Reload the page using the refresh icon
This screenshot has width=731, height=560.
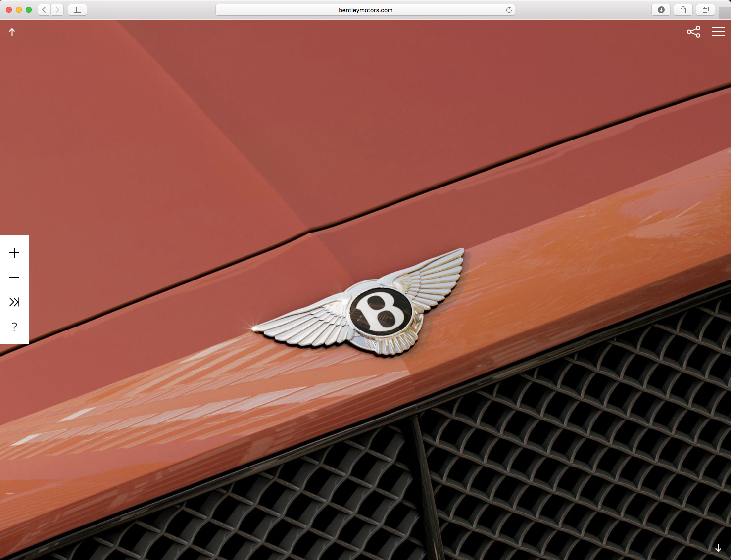509,10
